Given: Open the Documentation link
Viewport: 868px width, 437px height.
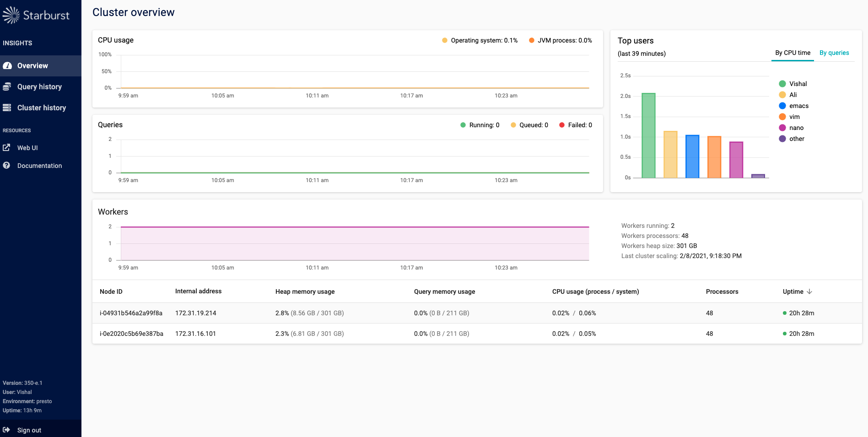Looking at the screenshot, I should [x=39, y=166].
